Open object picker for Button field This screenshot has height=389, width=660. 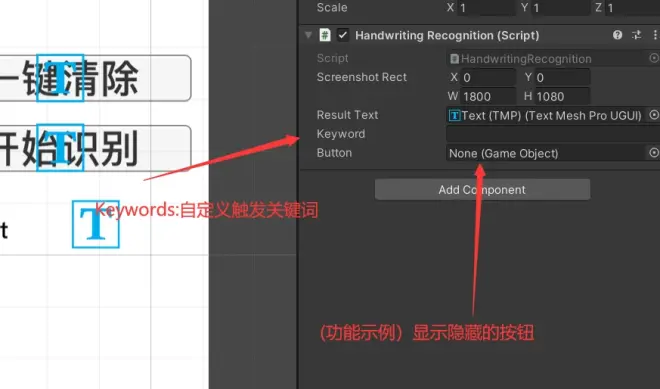654,153
